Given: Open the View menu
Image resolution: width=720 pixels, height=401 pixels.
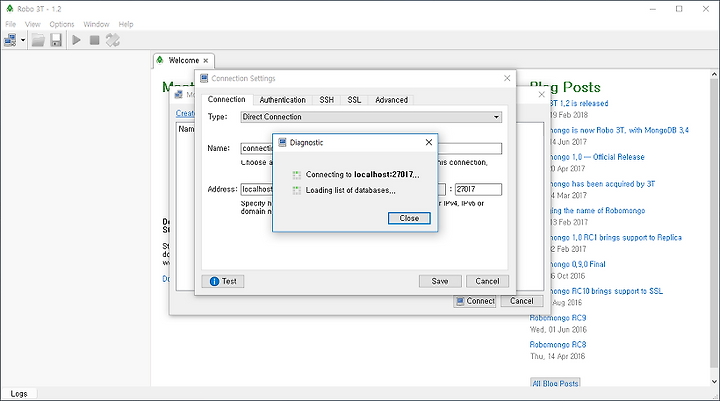Looking at the screenshot, I should click(x=33, y=24).
